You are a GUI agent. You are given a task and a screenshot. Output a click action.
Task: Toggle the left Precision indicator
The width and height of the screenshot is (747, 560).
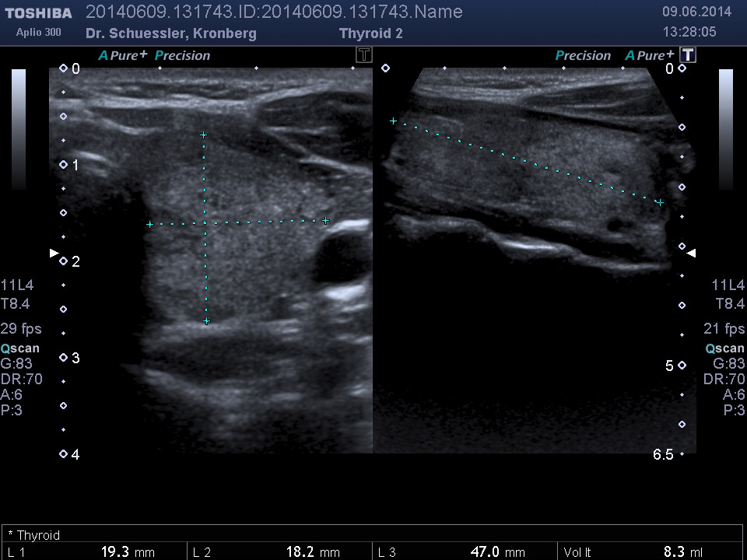183,55
